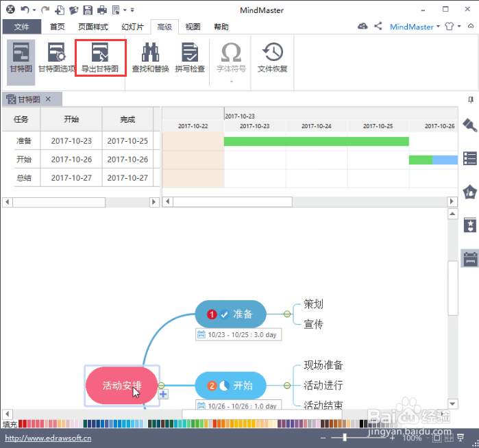Switch to the 帮助 tab
This screenshot has width=479, height=448.
[x=221, y=27]
